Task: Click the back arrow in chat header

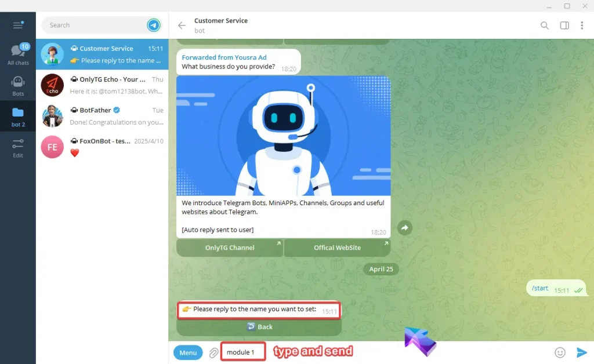Action: click(x=182, y=26)
